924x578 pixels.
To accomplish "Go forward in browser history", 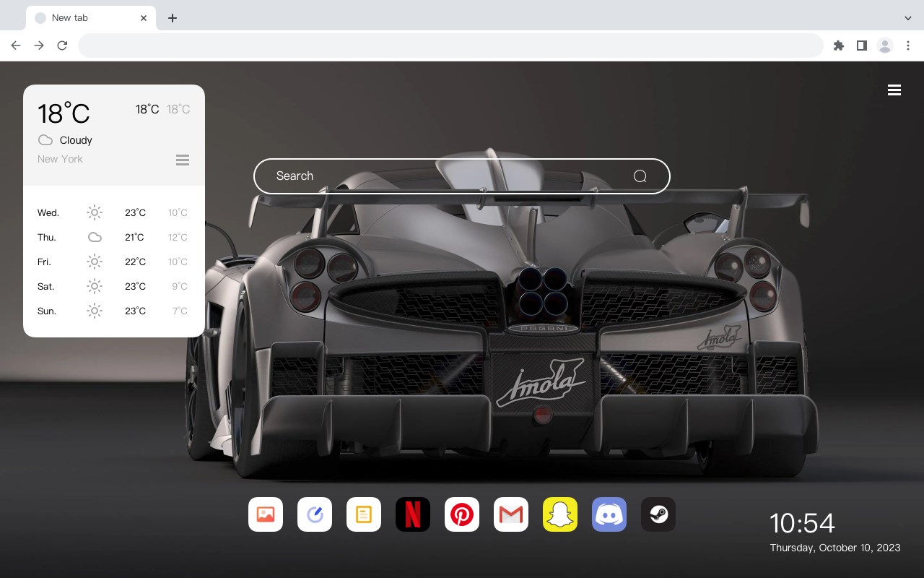I will 39,46.
